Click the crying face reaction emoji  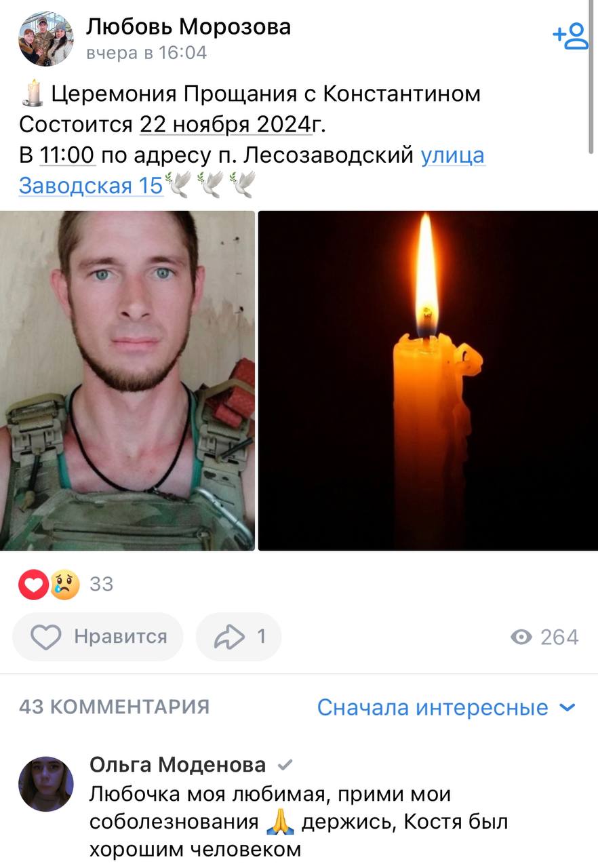tap(64, 584)
